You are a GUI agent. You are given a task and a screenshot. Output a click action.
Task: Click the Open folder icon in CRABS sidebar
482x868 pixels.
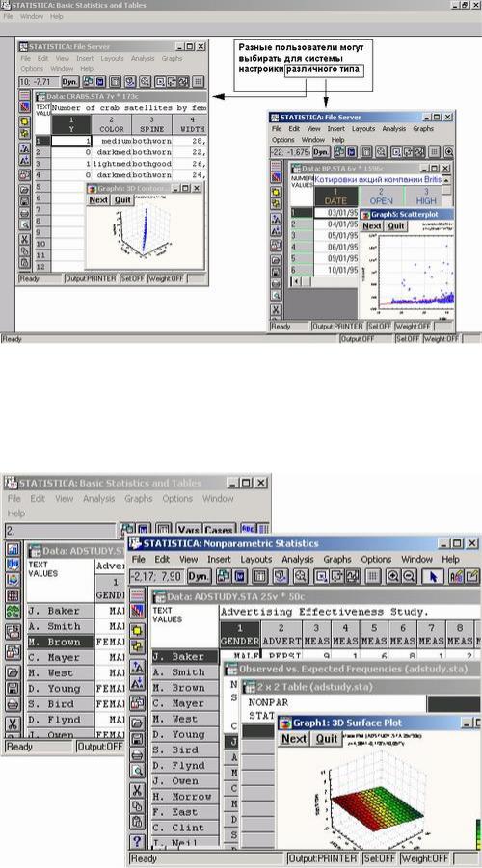point(24,190)
